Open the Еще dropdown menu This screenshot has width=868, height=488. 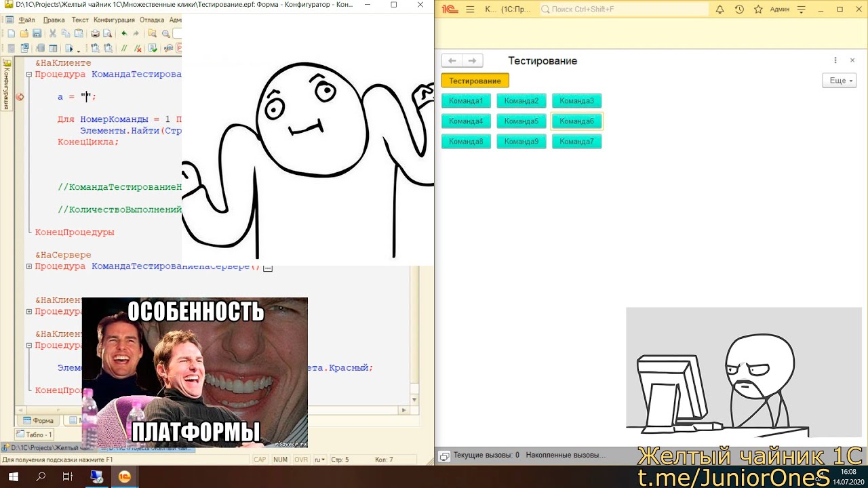click(840, 81)
